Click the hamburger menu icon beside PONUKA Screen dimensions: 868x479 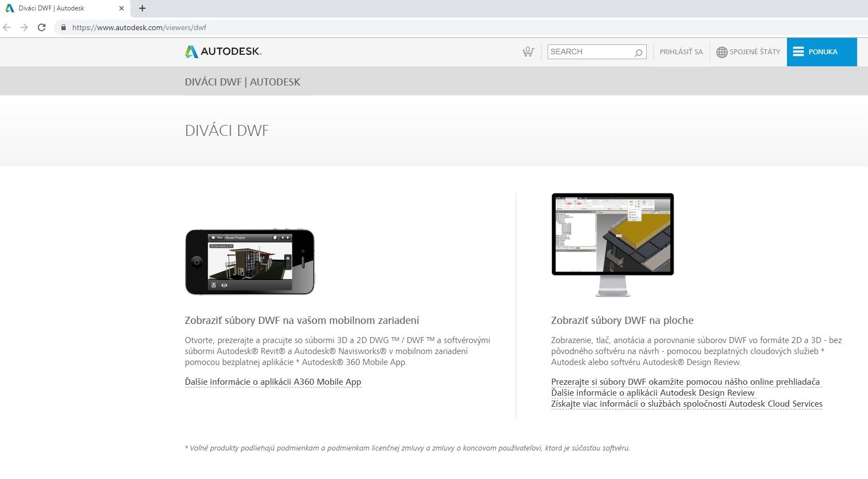pos(798,52)
